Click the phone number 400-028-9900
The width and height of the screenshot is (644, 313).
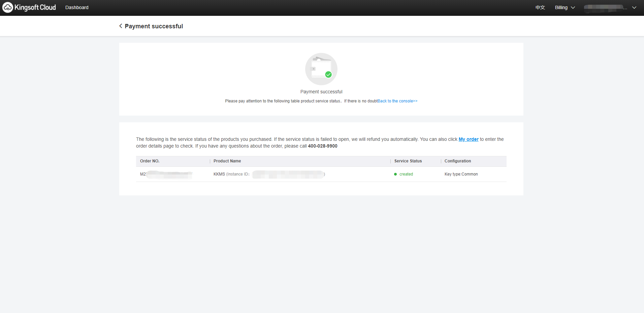click(323, 146)
